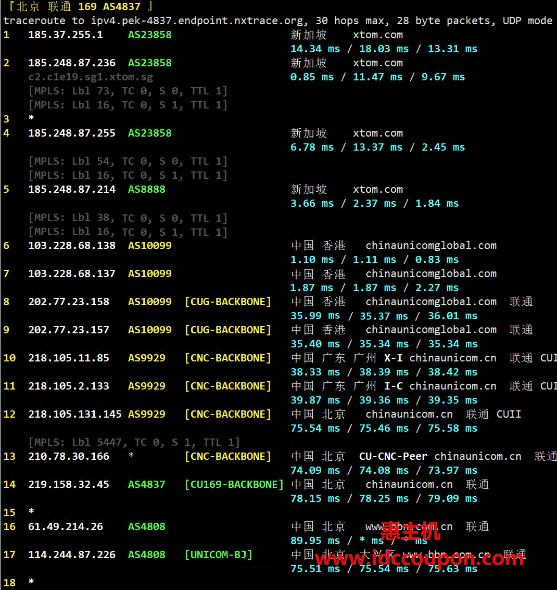The height and width of the screenshot is (590, 557).
Task: Select IP address 202.77.23.158
Action: coord(69,302)
